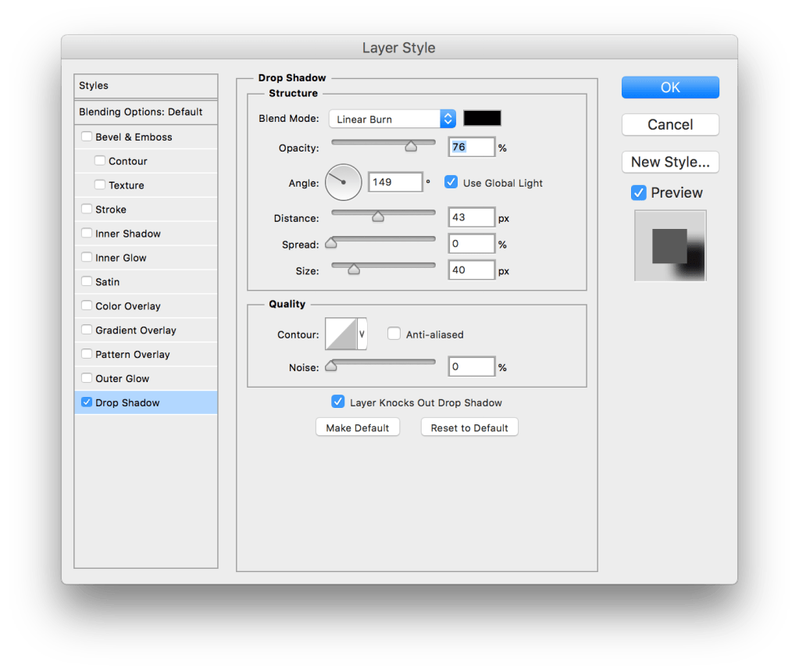799x672 pixels.
Task: Open the Blend Mode dropdown
Action: coord(391,118)
